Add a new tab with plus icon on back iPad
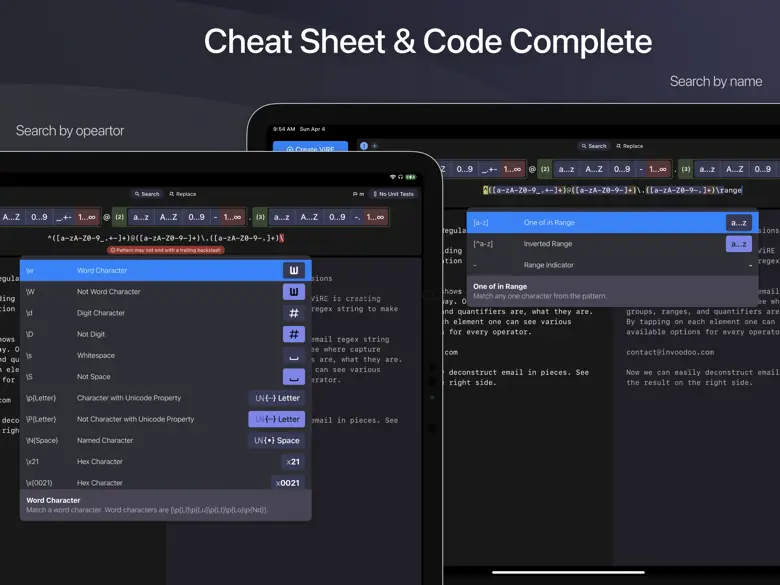780x585 pixels. pos(375,146)
